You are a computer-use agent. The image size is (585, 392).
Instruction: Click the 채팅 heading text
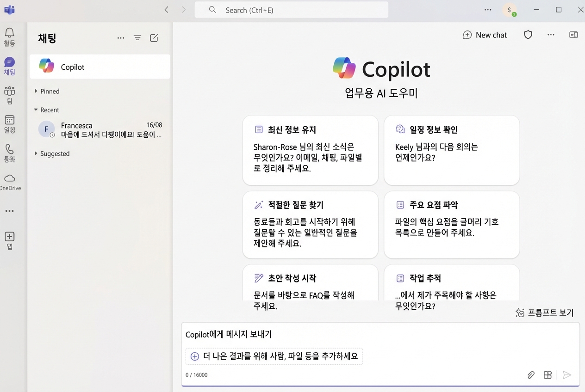47,38
